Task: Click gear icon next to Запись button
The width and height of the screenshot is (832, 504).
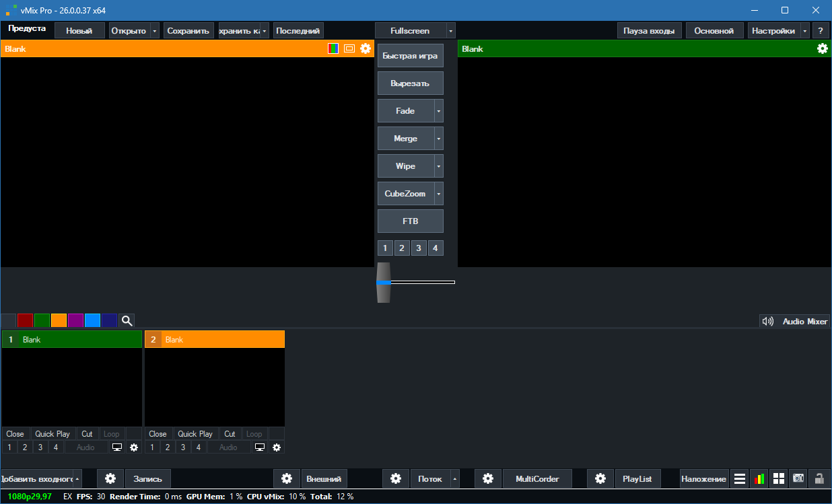Action: coord(110,478)
